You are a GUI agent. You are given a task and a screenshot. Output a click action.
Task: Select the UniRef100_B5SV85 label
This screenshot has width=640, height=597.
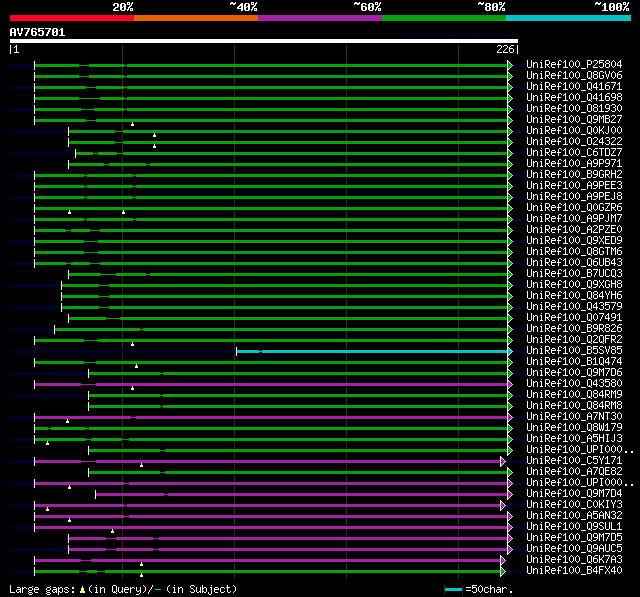coord(574,351)
